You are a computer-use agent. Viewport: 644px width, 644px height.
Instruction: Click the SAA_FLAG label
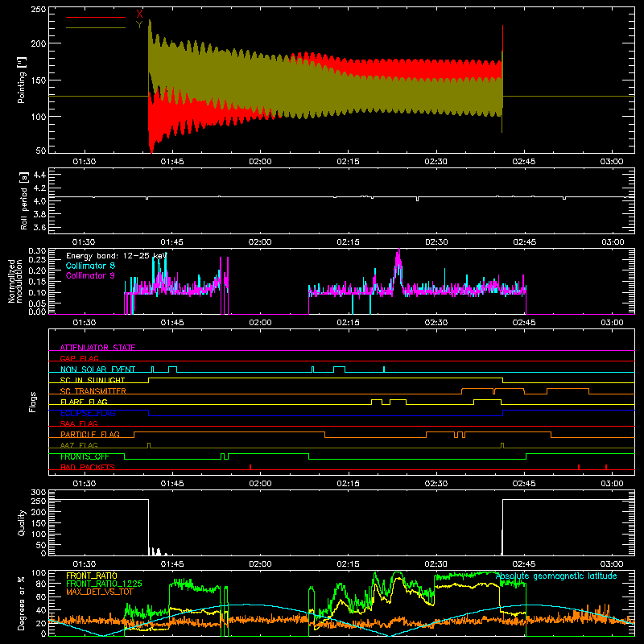[x=79, y=423]
